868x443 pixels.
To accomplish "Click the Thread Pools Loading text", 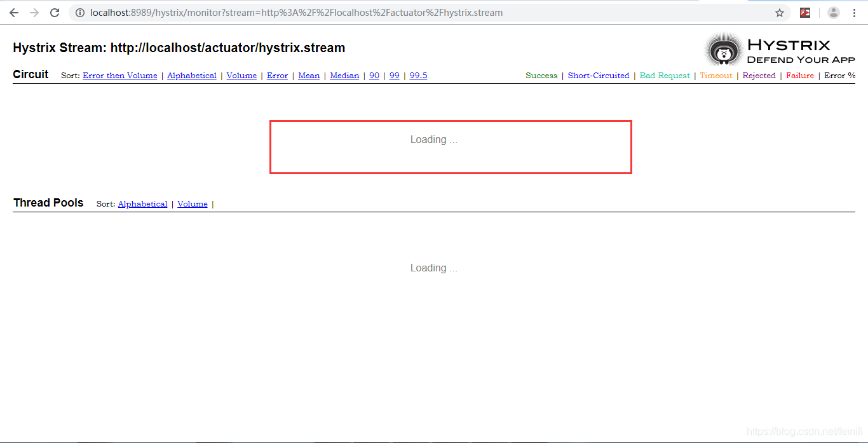I will tap(434, 268).
